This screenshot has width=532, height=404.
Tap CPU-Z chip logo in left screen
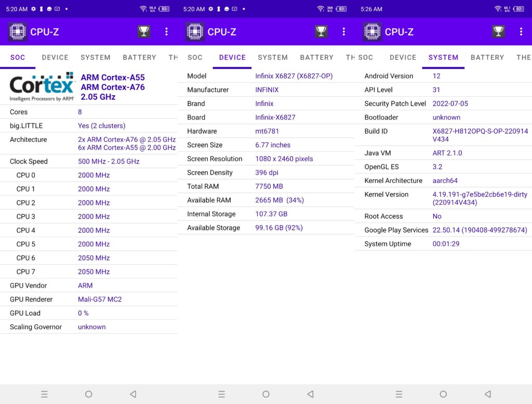pos(18,32)
